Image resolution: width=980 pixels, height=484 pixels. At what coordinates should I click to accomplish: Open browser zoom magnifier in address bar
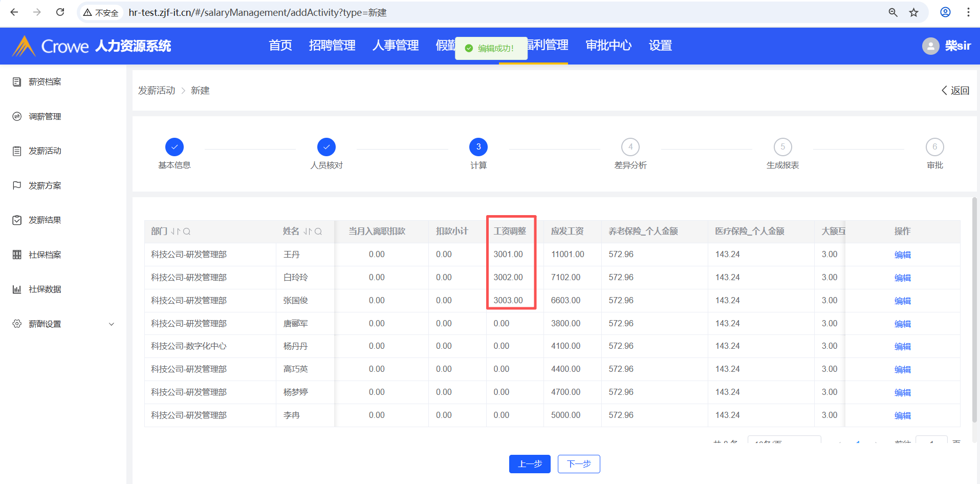[x=893, y=12]
